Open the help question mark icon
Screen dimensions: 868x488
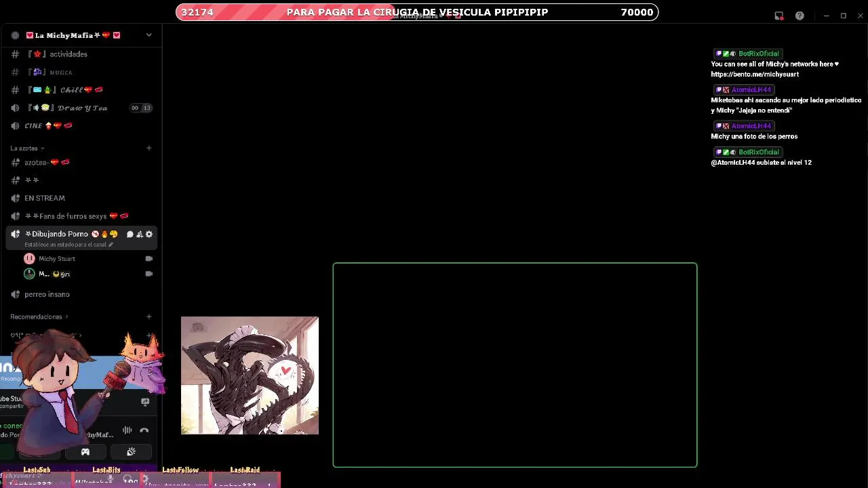click(800, 16)
